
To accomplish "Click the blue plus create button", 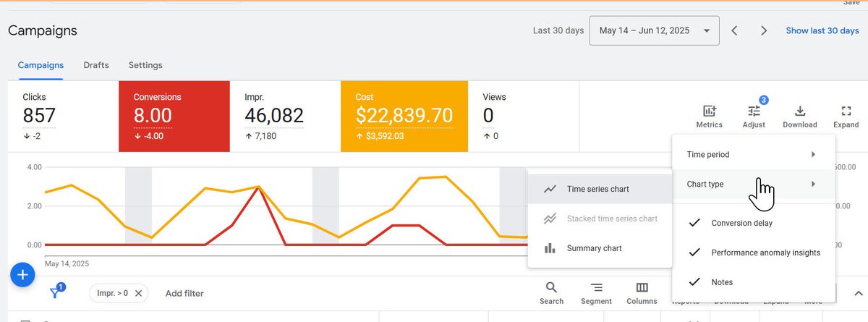I will (x=22, y=275).
